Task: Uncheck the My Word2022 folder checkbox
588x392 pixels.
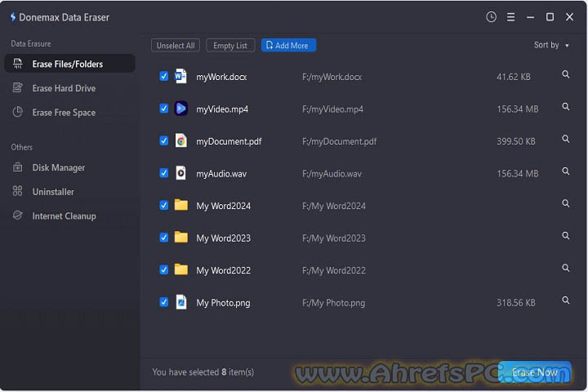Action: (164, 269)
